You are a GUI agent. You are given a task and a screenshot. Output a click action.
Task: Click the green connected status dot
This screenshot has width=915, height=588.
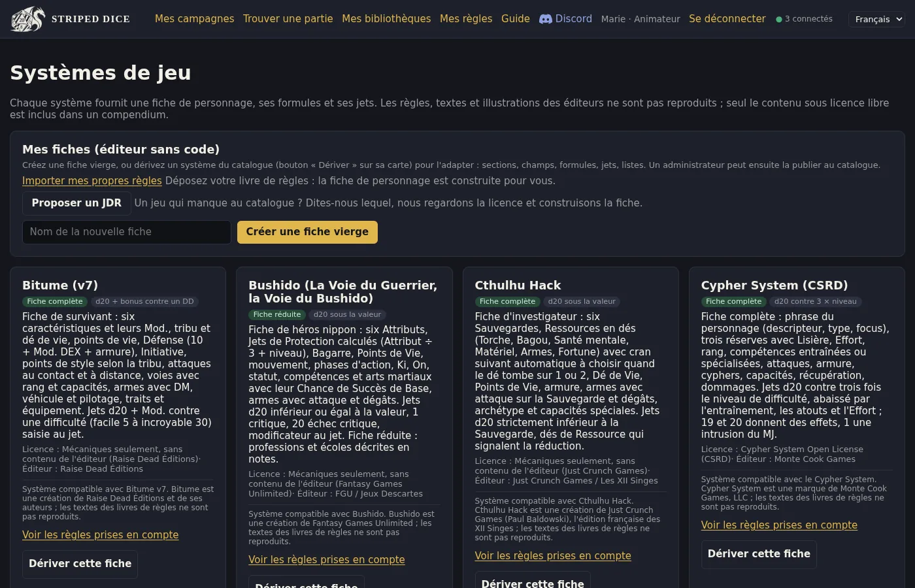point(779,20)
